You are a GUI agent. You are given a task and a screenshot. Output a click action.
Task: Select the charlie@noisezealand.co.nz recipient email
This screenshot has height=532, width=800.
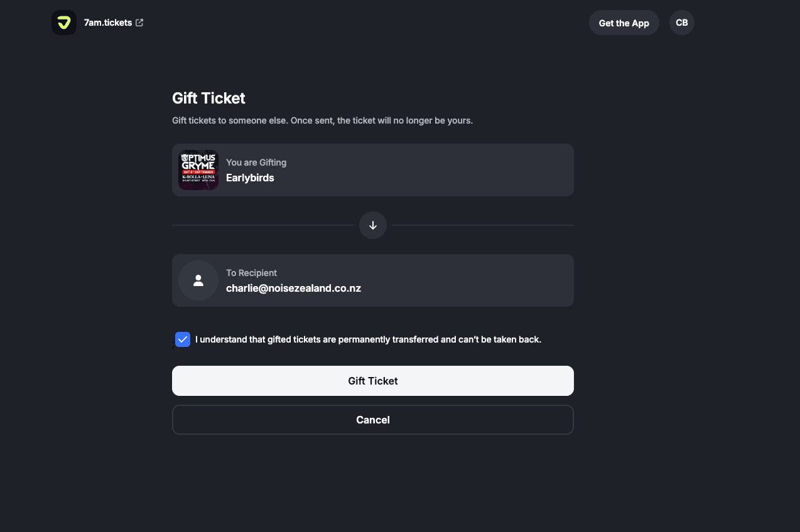pyautogui.click(x=293, y=289)
